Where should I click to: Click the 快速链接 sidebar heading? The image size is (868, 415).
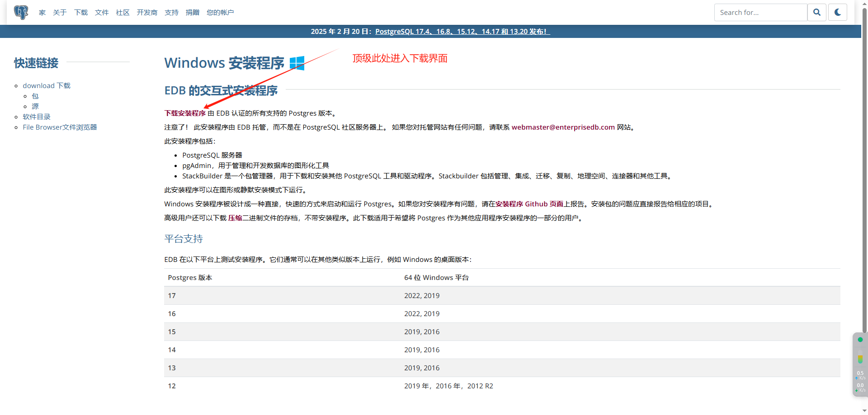pyautogui.click(x=36, y=63)
